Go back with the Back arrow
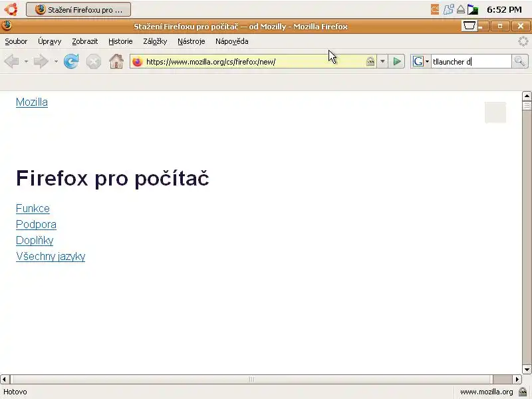This screenshot has height=399, width=532. point(11,61)
